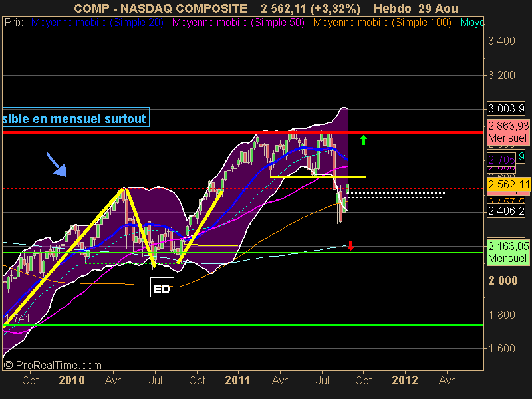The height and width of the screenshot is (399, 532).
Task: Select the Hebdo timeframe label
Action: point(392,9)
